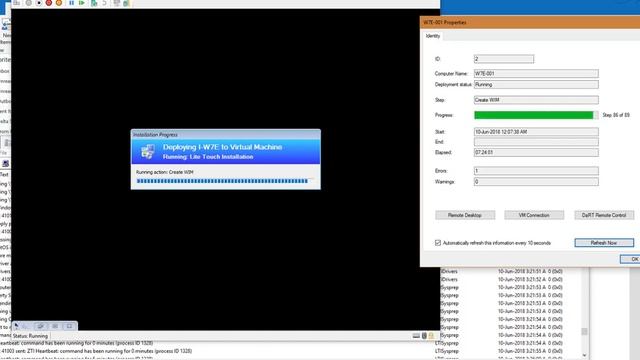Click the empty End field
Screen dimensions: 640x360
coord(536,142)
